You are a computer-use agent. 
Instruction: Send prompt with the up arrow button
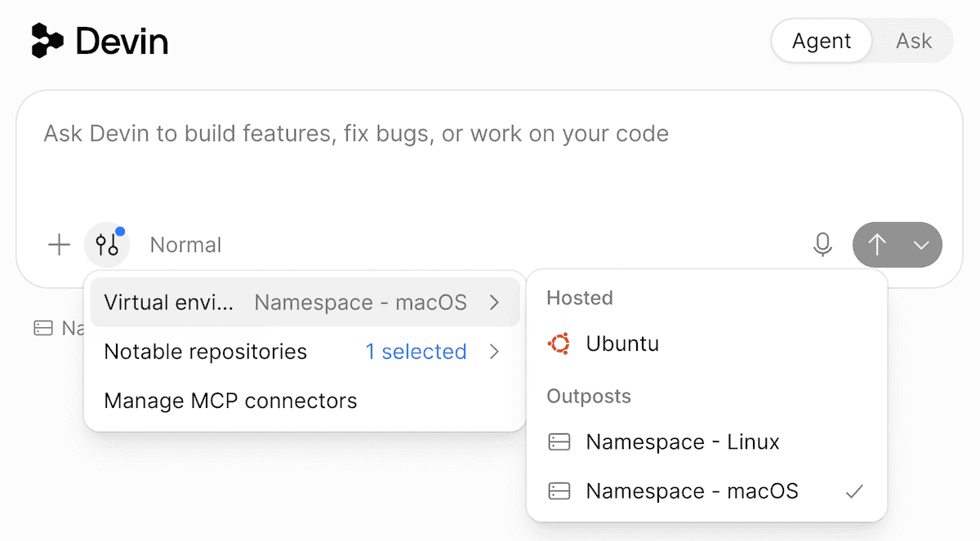(x=877, y=245)
